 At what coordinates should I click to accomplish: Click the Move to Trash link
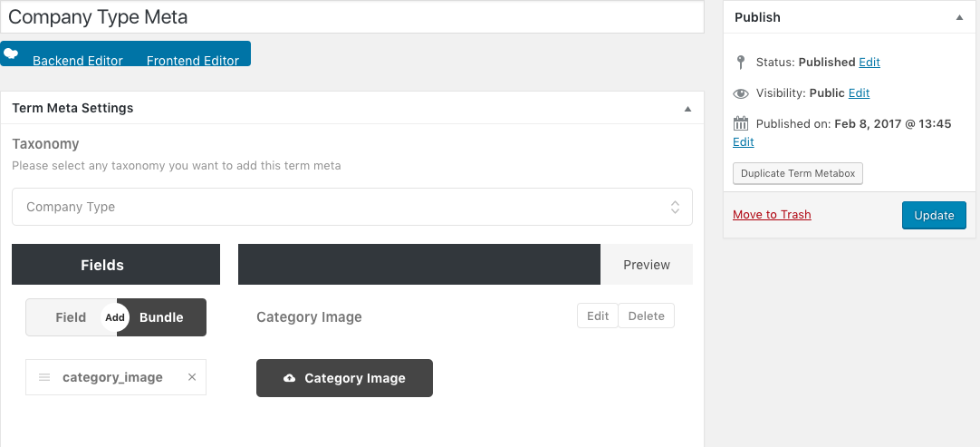(772, 215)
